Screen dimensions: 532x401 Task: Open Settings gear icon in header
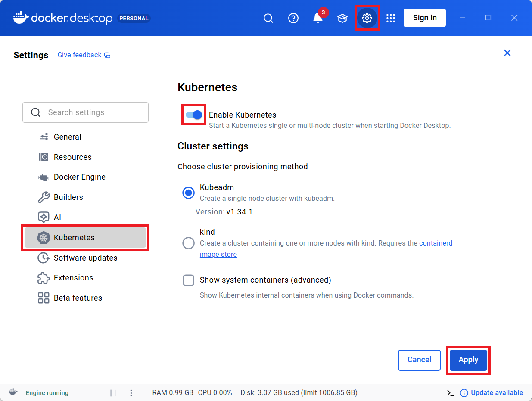coord(367,18)
